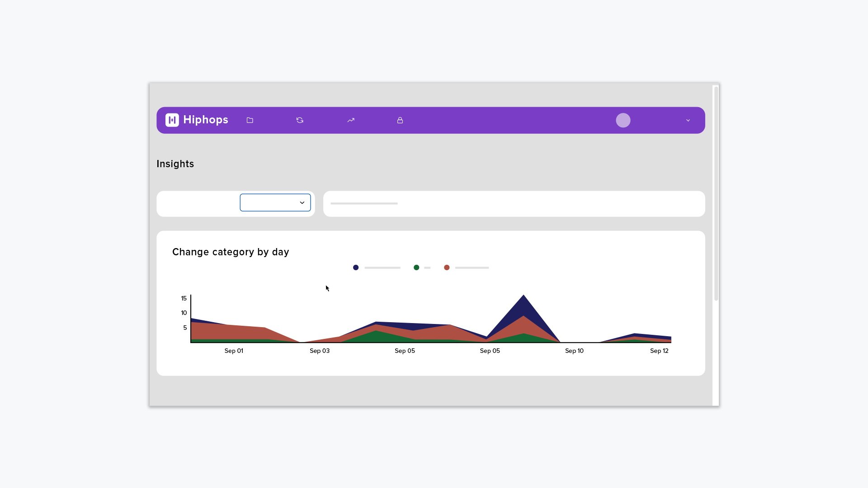Click the tallest navy peak in chart
Screen dimensions: 868x488
point(524,304)
